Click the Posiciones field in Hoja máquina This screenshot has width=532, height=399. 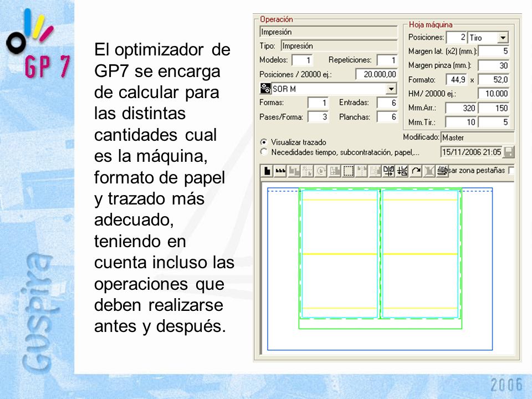[457, 37]
